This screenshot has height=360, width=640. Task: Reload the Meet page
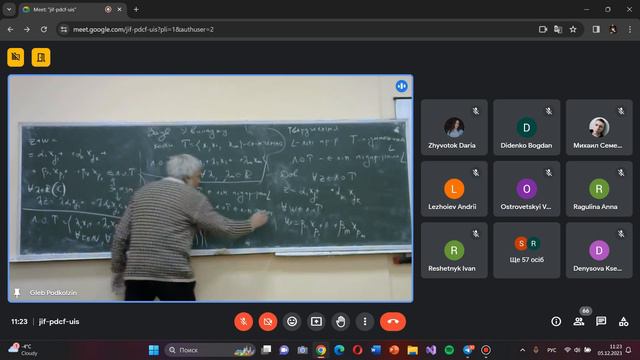point(44,29)
